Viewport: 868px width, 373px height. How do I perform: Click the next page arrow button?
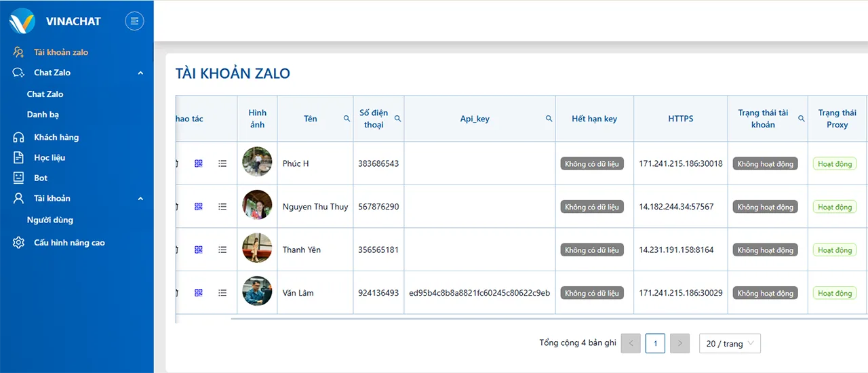pyautogui.click(x=679, y=344)
